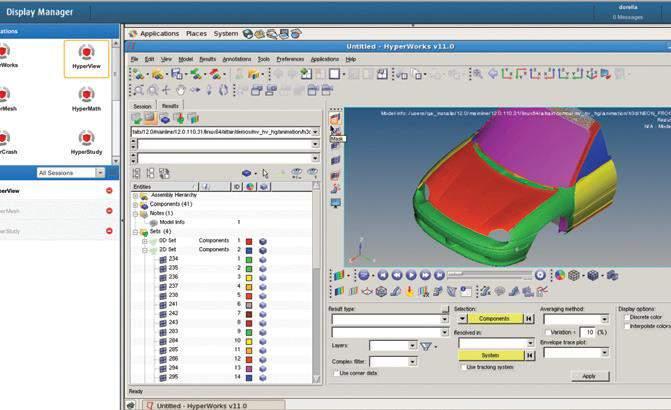
Task: Collapse the Sets (4) tree node
Action: coord(135,232)
